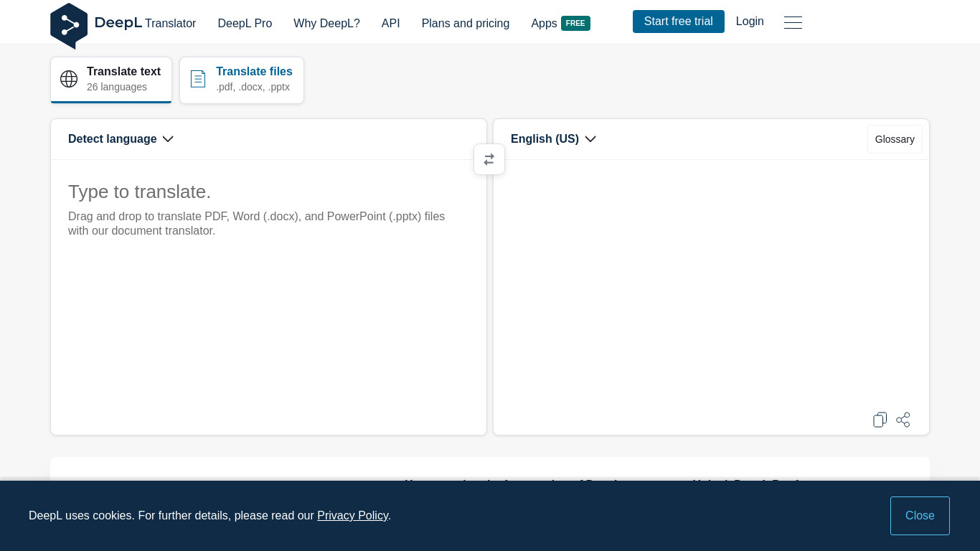Click the globe icon in Translate text
The height and width of the screenshot is (551, 980).
point(69,79)
